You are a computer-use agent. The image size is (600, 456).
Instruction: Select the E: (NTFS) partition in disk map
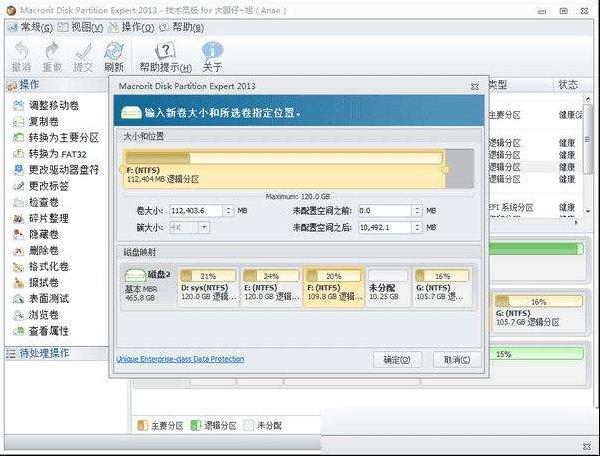click(271, 287)
